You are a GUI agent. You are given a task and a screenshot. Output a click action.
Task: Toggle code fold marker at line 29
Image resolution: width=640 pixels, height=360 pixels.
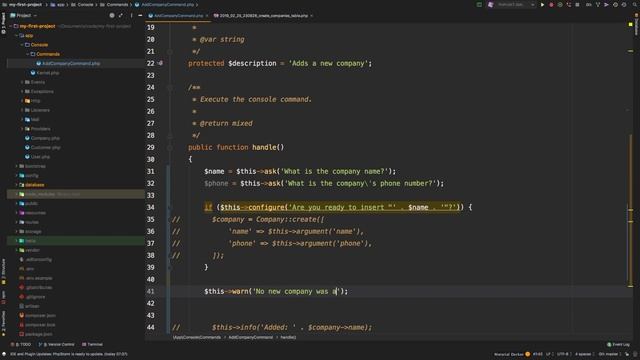(x=170, y=147)
